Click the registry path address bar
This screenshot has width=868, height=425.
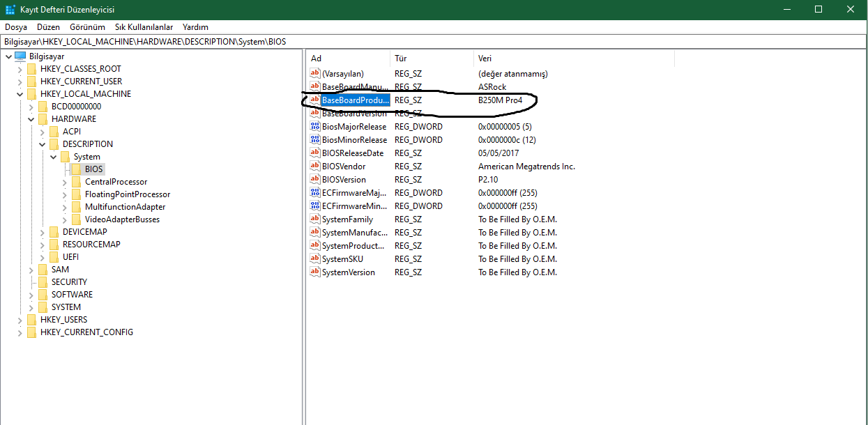click(434, 42)
